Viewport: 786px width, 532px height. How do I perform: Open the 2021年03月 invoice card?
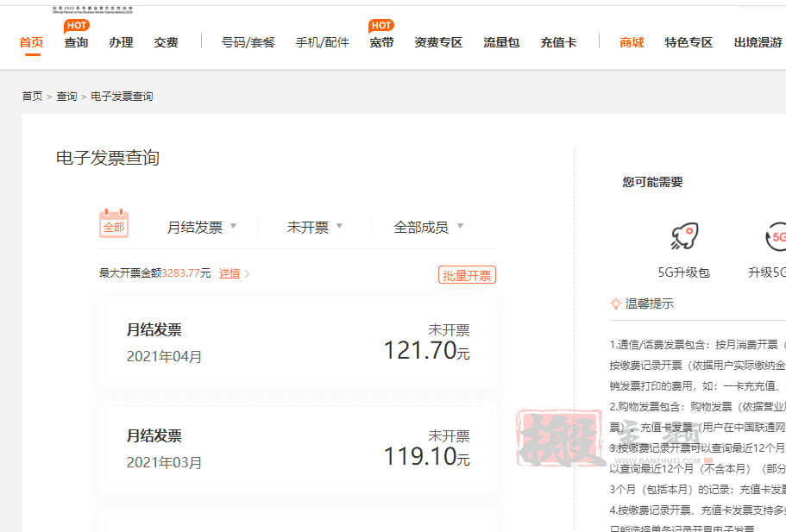tap(299, 448)
